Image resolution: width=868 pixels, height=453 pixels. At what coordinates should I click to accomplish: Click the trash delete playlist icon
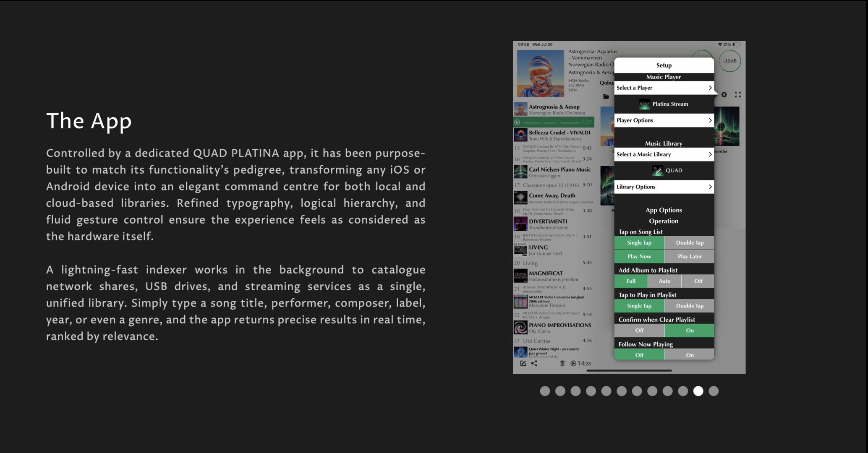click(562, 363)
